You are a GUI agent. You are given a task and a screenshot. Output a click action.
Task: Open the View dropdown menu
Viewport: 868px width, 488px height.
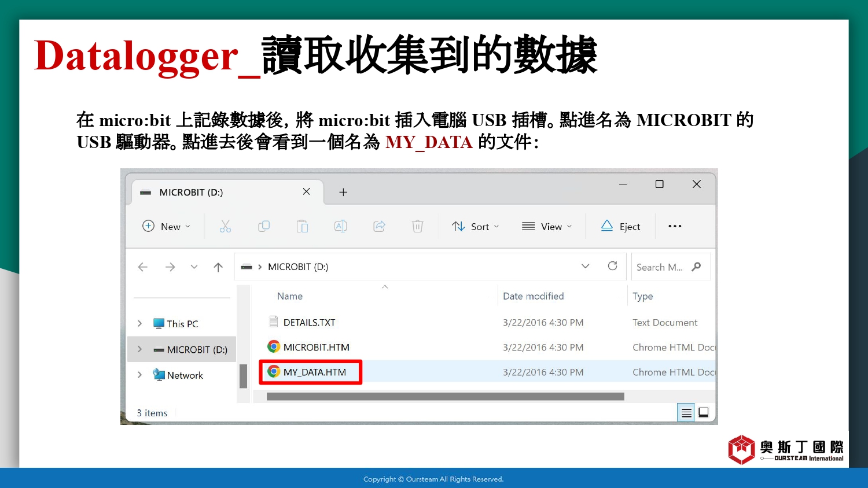point(547,227)
